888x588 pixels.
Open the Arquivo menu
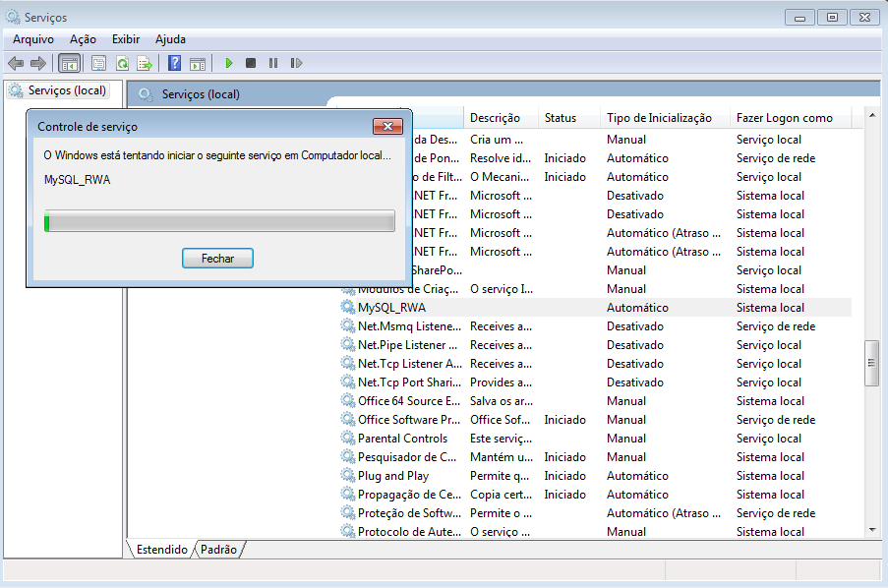click(33, 39)
